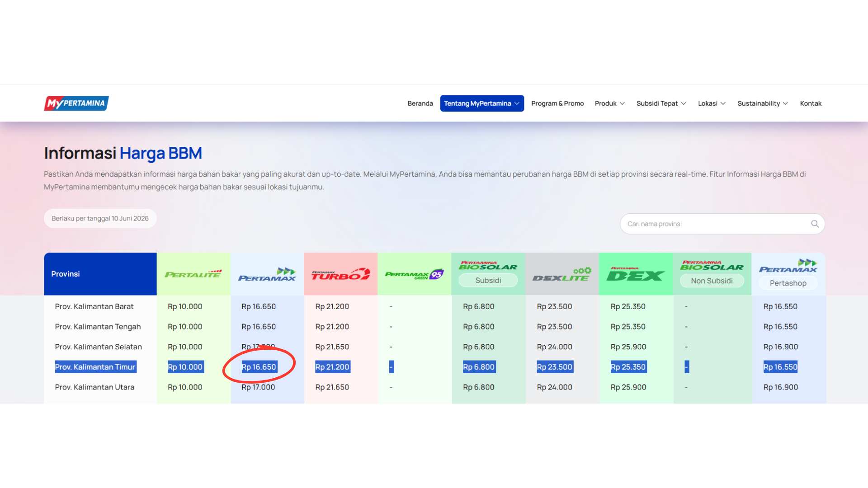This screenshot has width=868, height=488.
Task: Click Pertalite price for Kalimantan Utara
Action: pyautogui.click(x=185, y=387)
